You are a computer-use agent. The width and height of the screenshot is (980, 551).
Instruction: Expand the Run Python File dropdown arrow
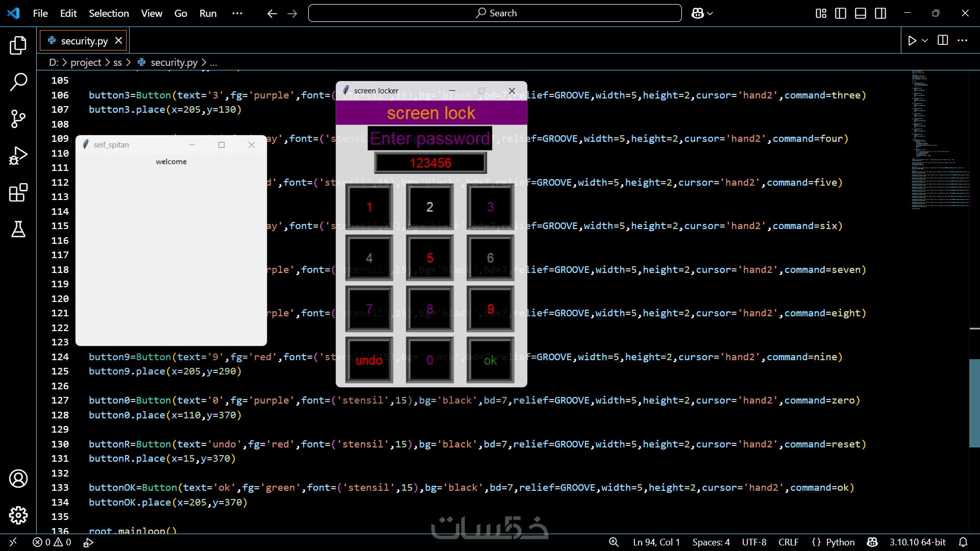coord(925,40)
